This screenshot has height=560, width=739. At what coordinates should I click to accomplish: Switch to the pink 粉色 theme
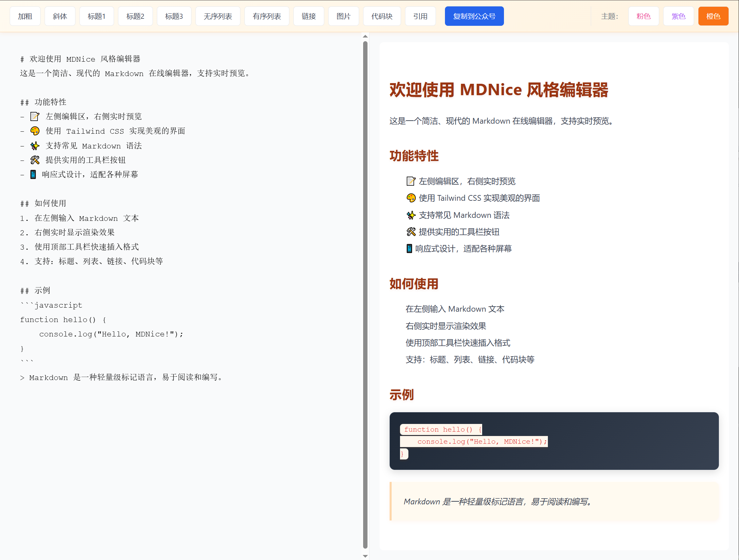point(643,16)
